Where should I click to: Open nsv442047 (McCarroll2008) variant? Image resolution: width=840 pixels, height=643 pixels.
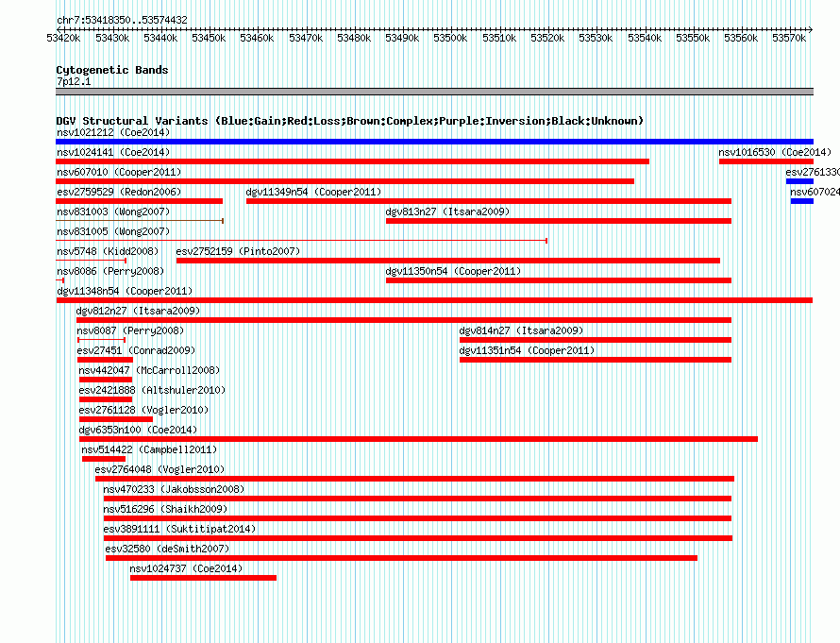pyautogui.click(x=149, y=370)
